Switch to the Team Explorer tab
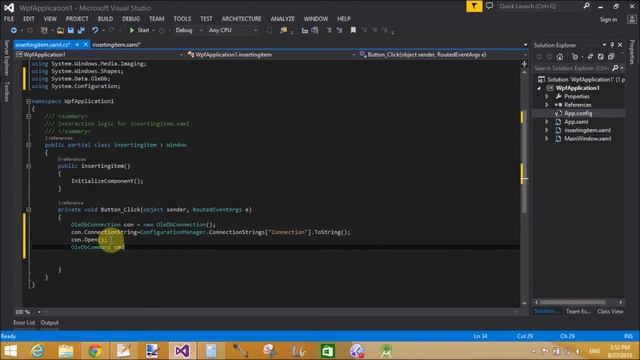The height and width of the screenshot is (360, 640). click(578, 311)
